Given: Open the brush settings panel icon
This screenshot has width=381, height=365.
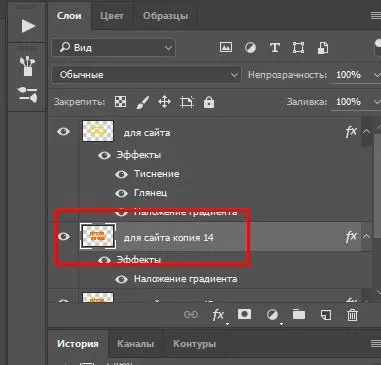Looking at the screenshot, I should [x=28, y=94].
